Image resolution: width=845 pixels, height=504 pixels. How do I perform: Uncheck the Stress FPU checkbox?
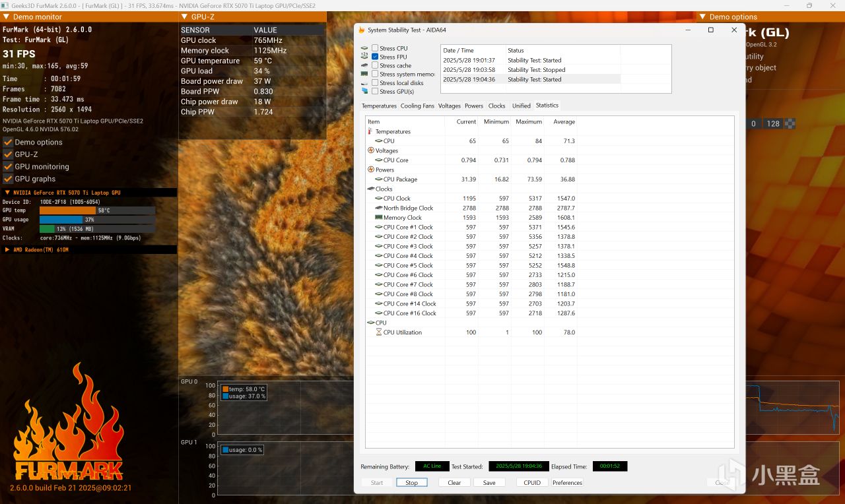pyautogui.click(x=375, y=57)
